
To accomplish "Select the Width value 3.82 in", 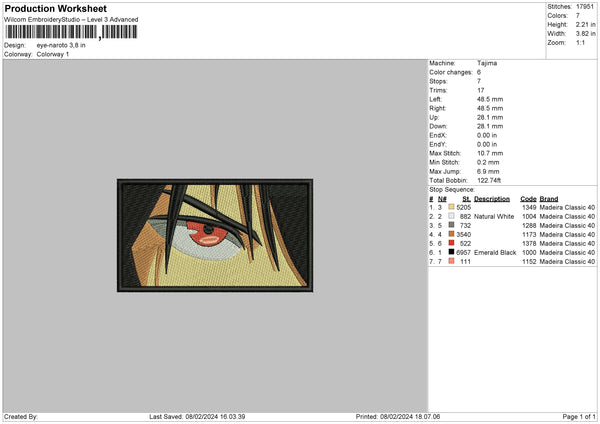I will point(585,34).
